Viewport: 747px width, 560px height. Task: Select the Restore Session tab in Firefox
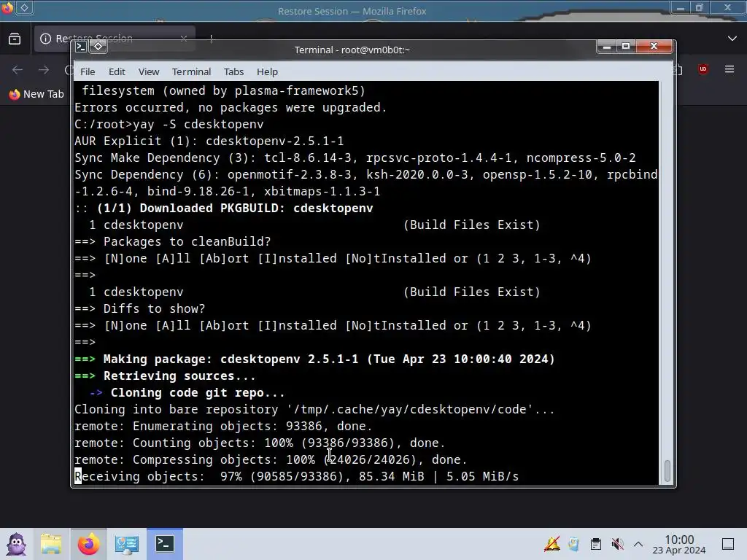click(x=115, y=39)
